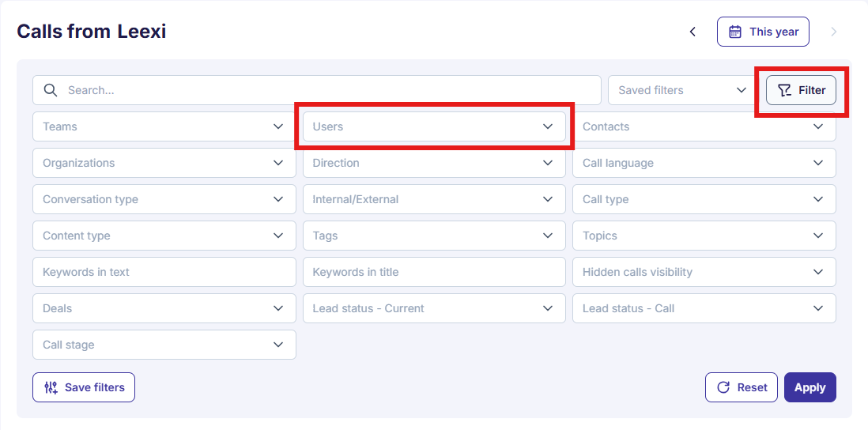The width and height of the screenshot is (868, 430).
Task: Expand the Users dropdown
Action: [435, 126]
